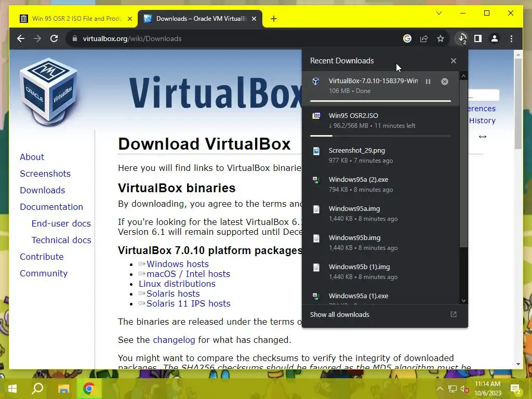Open the Community sidebar link

tap(44, 273)
